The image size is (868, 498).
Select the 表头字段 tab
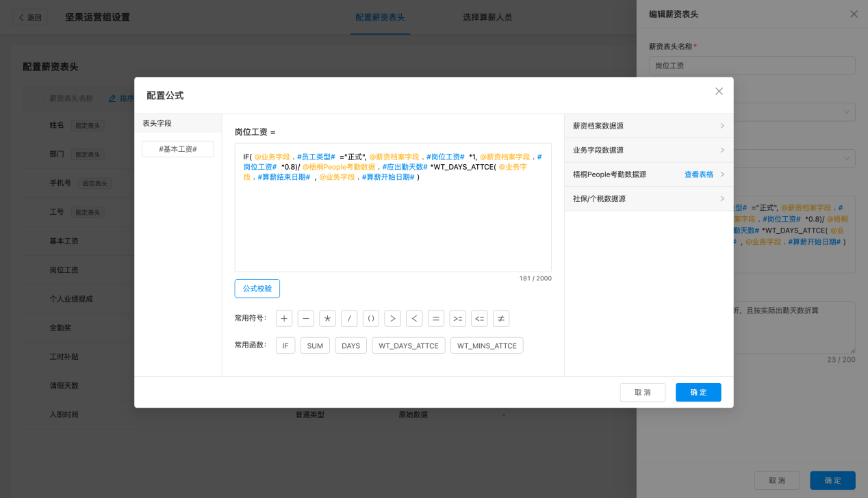pos(178,123)
